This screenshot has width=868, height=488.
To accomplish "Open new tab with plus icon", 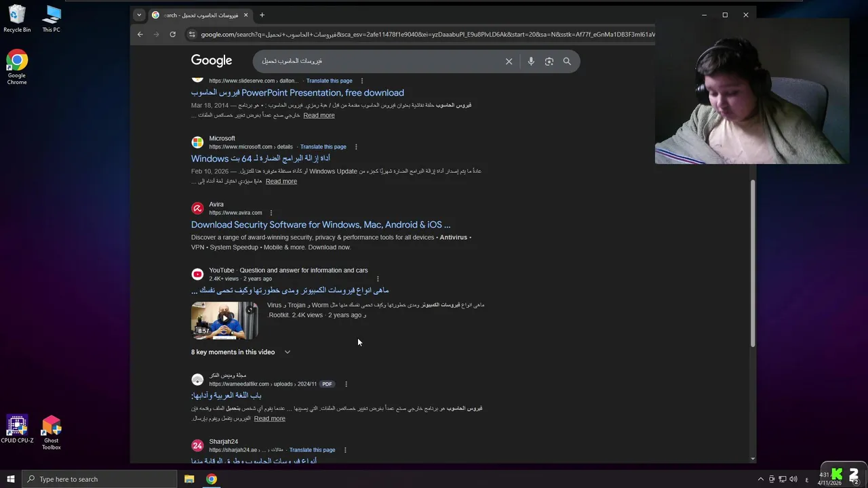I will (x=262, y=15).
